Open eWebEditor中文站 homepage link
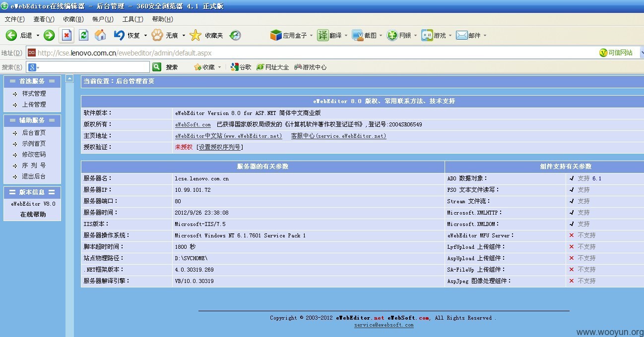The image size is (644, 337). point(228,136)
